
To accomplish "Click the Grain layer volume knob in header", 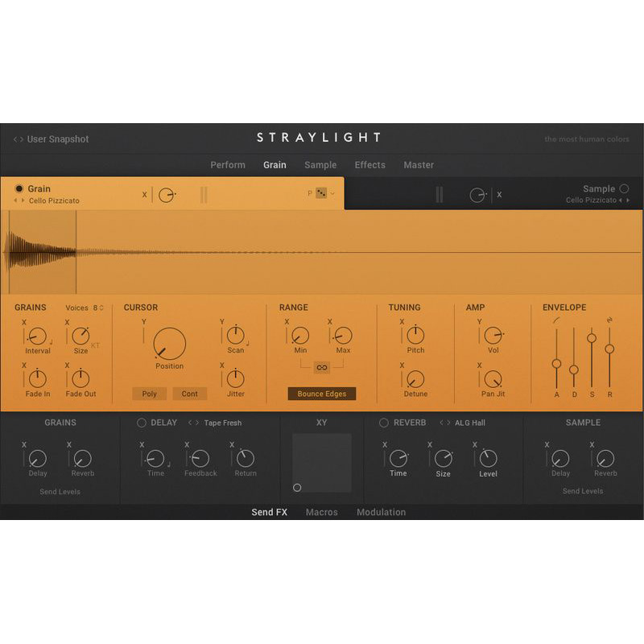I will (x=167, y=195).
